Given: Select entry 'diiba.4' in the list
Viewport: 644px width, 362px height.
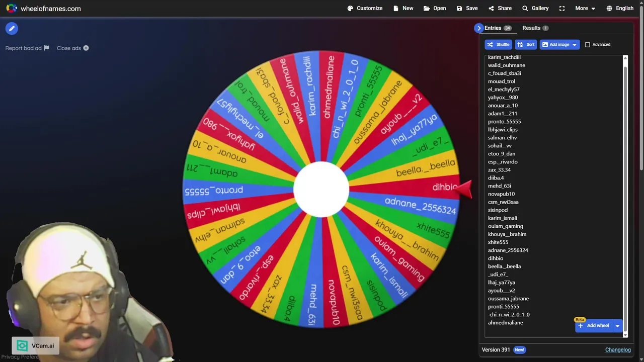Looking at the screenshot, I should pos(496,178).
